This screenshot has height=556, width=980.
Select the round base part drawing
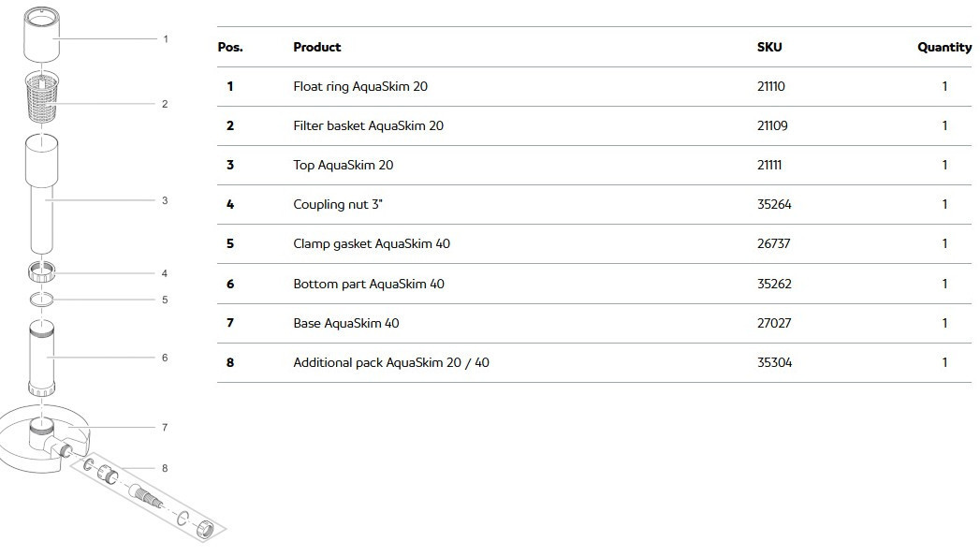pos(37,442)
